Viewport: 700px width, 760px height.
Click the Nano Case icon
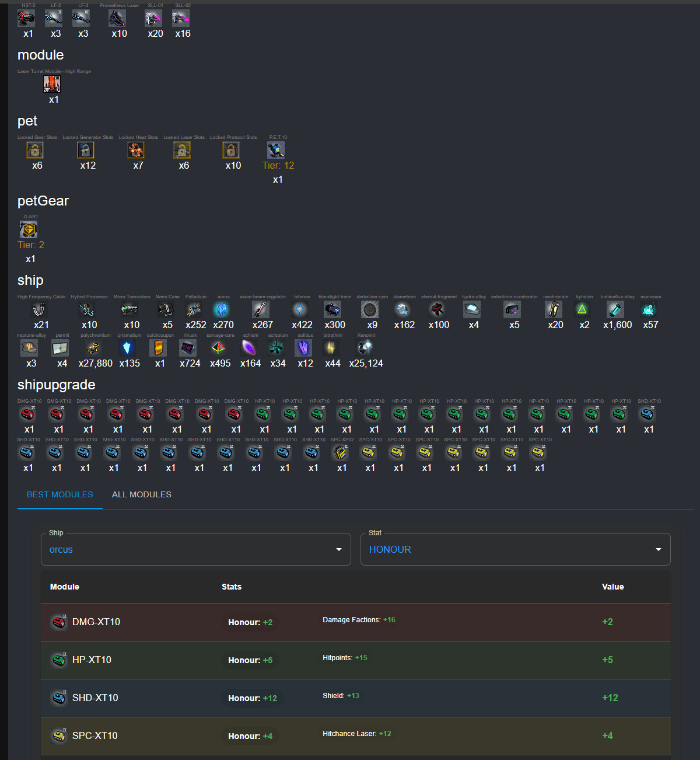(x=166, y=309)
